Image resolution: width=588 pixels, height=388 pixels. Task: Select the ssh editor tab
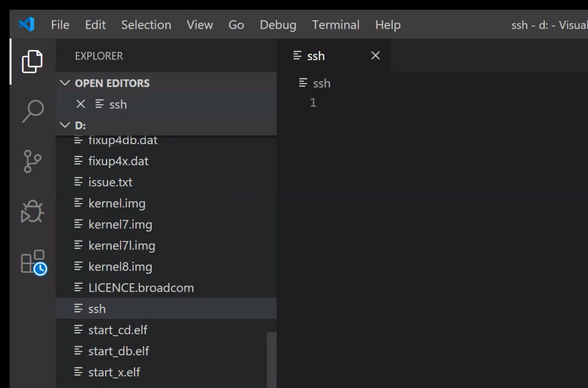click(x=334, y=55)
